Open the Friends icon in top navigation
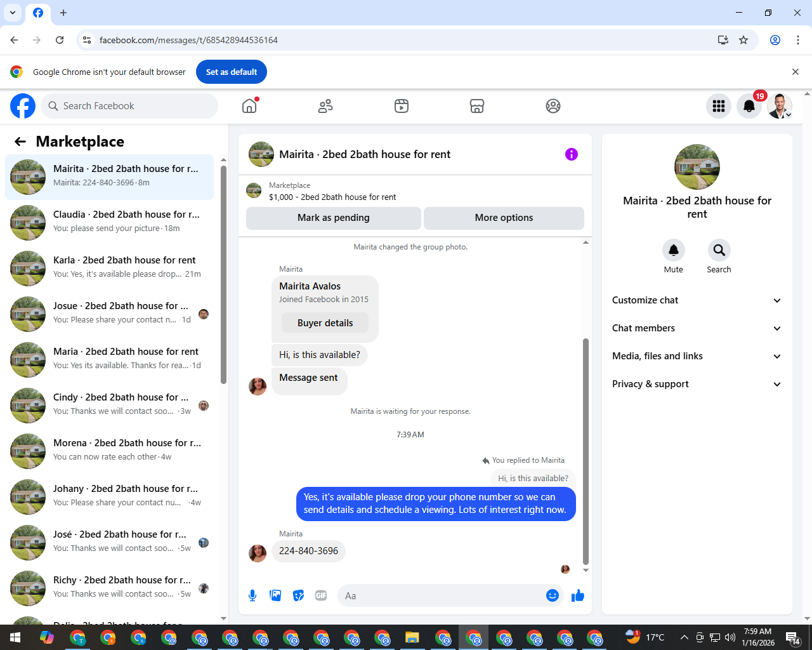Viewport: 812px width, 650px height. pyautogui.click(x=325, y=106)
